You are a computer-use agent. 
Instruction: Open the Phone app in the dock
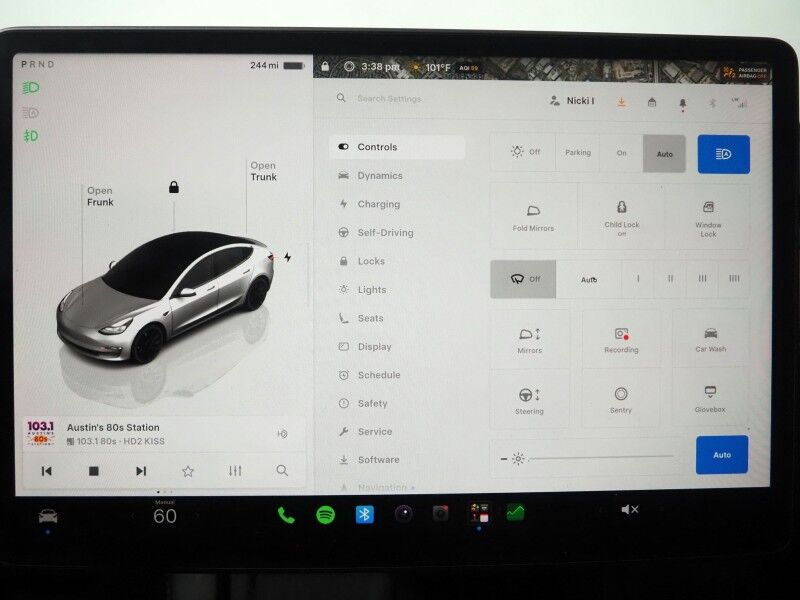point(286,515)
